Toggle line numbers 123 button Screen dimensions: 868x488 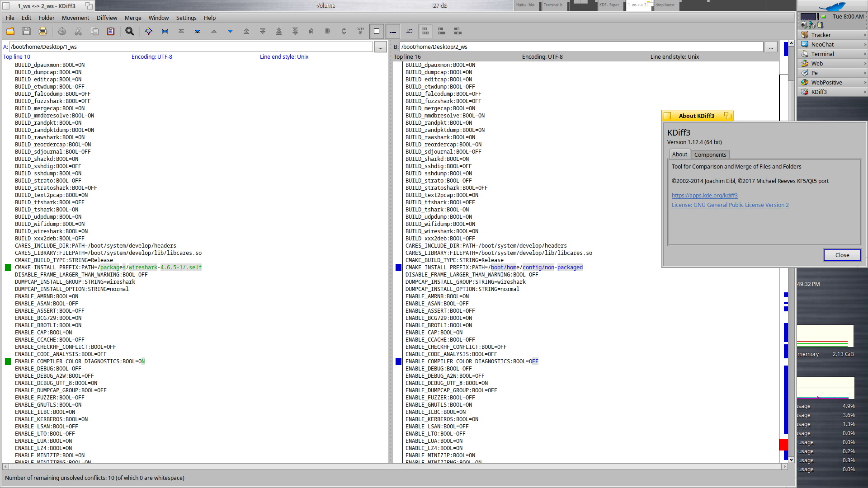(409, 31)
